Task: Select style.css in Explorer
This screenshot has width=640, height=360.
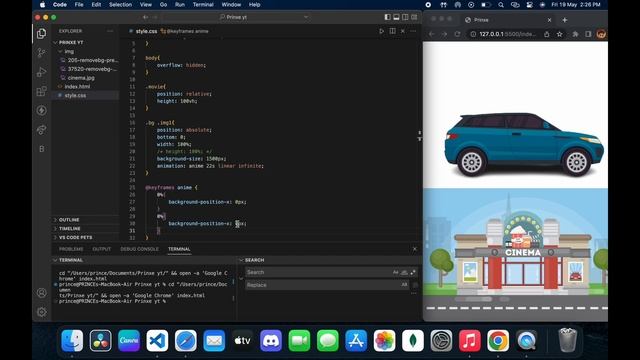Action: click(x=75, y=96)
